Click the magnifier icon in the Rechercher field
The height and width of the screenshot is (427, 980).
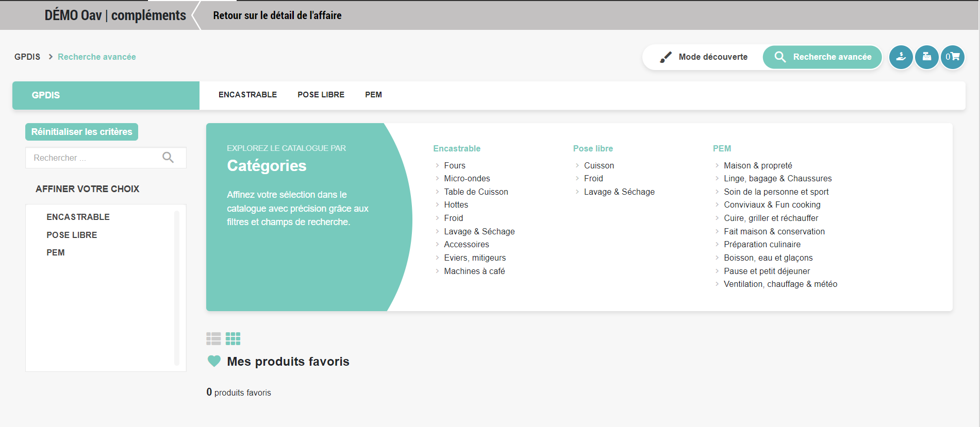(x=168, y=158)
